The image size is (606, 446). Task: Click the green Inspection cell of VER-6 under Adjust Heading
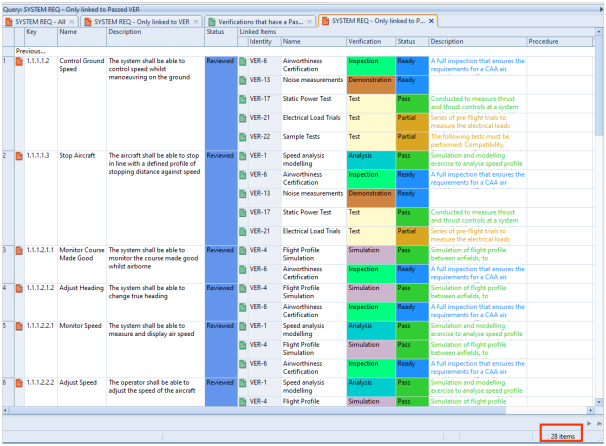[371, 312]
